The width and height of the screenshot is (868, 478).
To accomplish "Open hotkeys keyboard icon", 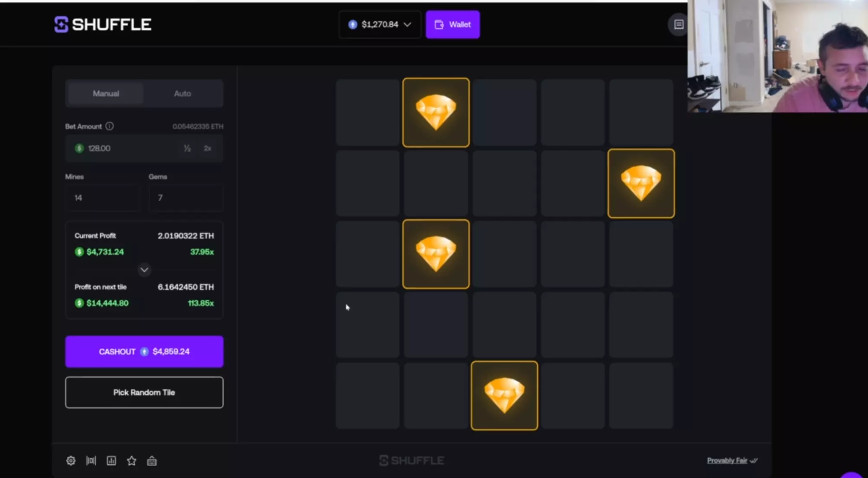I will [x=152, y=461].
